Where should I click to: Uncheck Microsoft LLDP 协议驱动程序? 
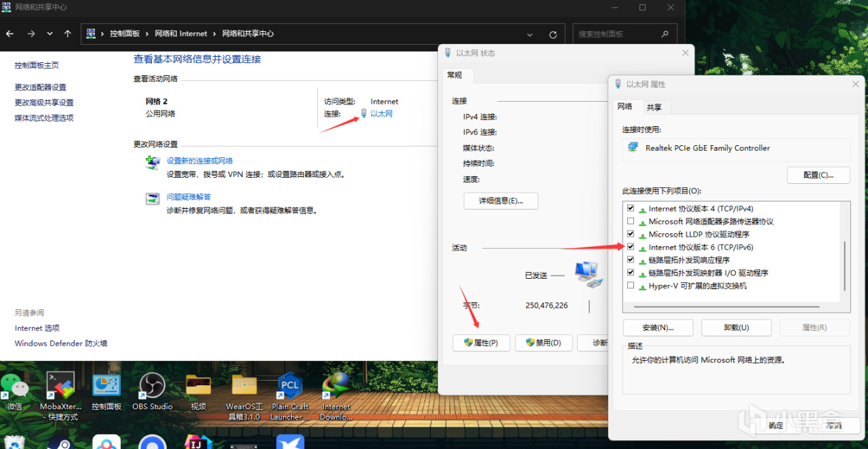click(x=631, y=234)
